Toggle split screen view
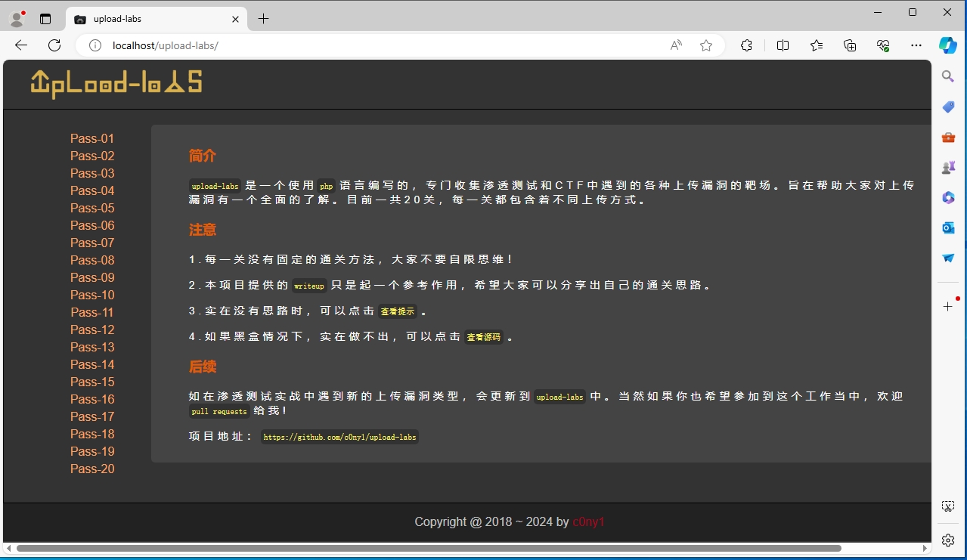The width and height of the screenshot is (967, 560). pos(783,45)
